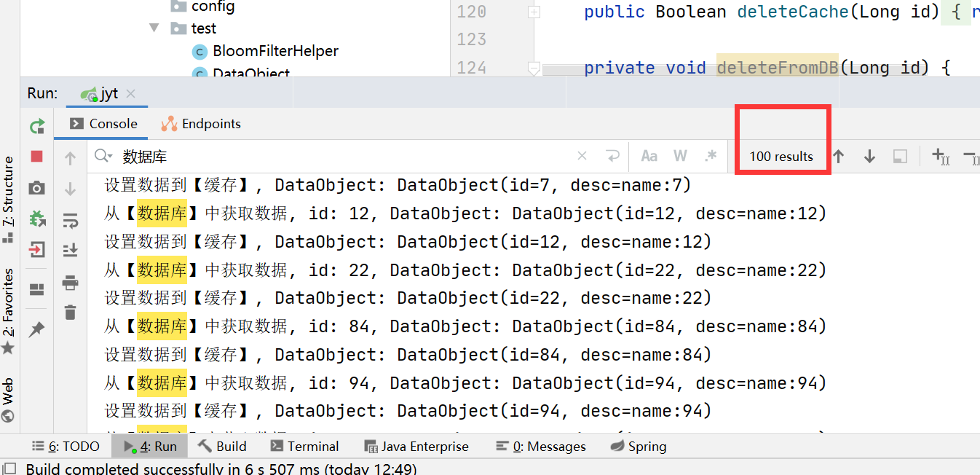980x475 pixels.
Task: Go to next search occurrence
Action: pyautogui.click(x=869, y=156)
